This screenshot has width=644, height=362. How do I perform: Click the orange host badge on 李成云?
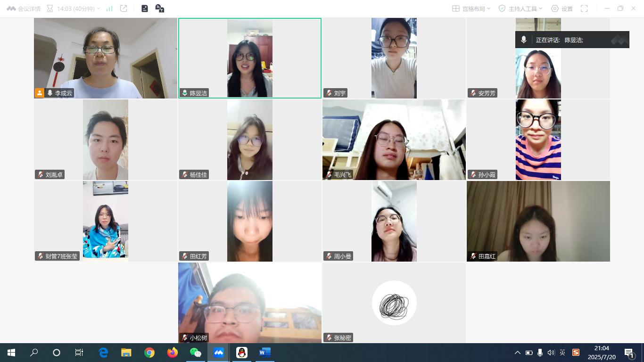click(x=39, y=93)
